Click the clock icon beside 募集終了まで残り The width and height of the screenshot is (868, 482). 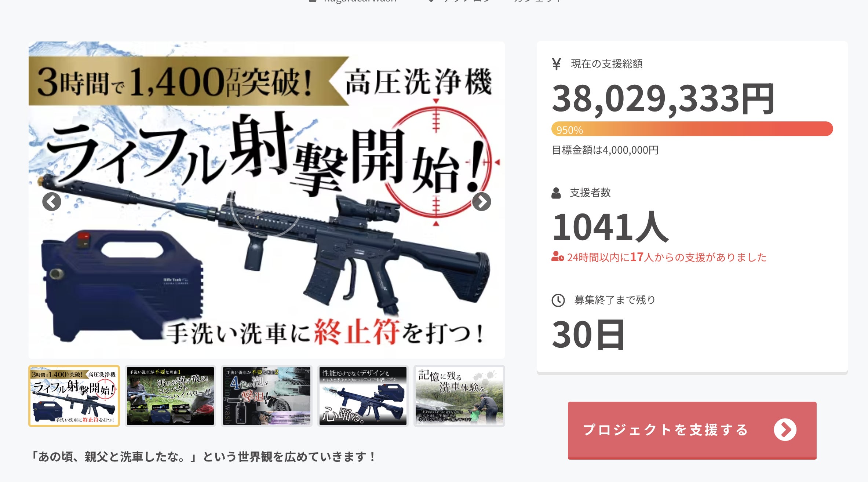558,300
